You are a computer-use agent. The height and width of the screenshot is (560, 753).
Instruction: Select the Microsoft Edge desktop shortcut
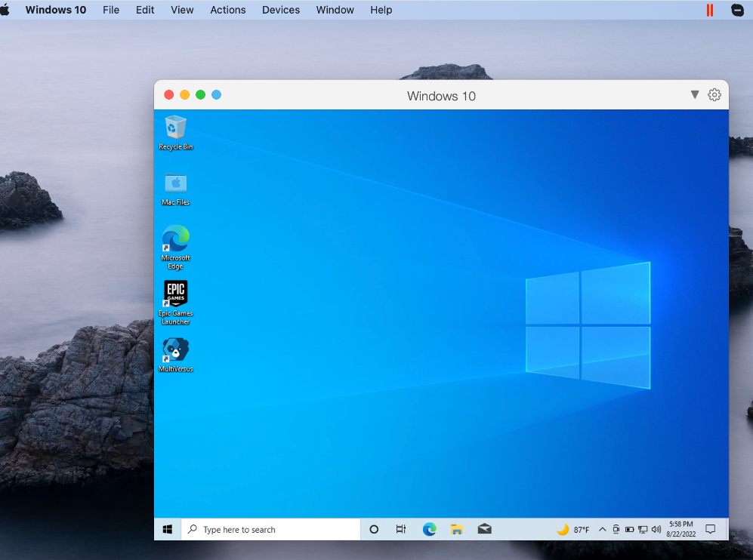point(175,247)
